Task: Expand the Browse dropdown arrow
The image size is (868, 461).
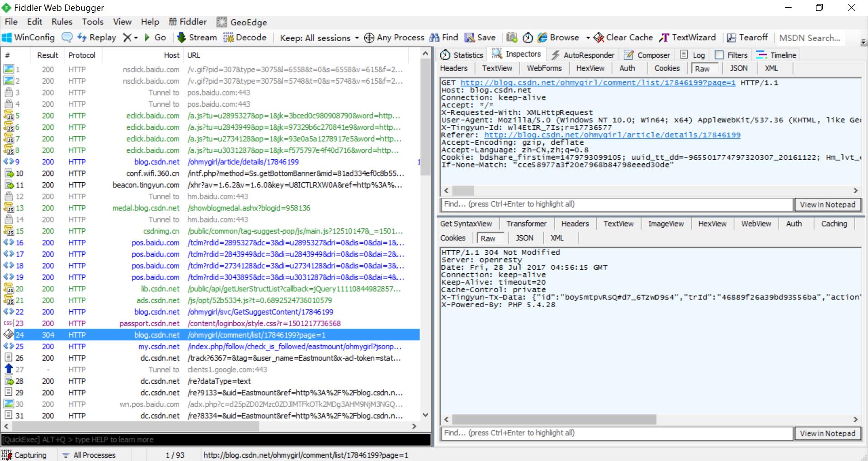Action: tap(588, 38)
